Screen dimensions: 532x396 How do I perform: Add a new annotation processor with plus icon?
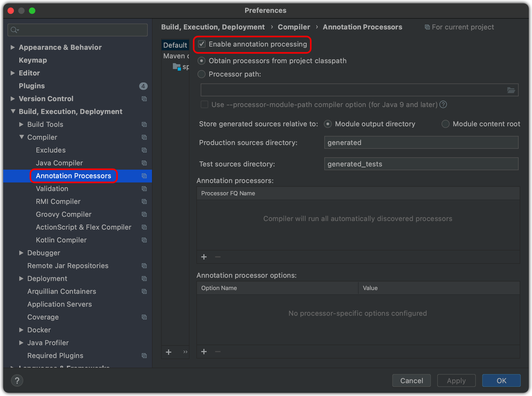[x=204, y=257]
